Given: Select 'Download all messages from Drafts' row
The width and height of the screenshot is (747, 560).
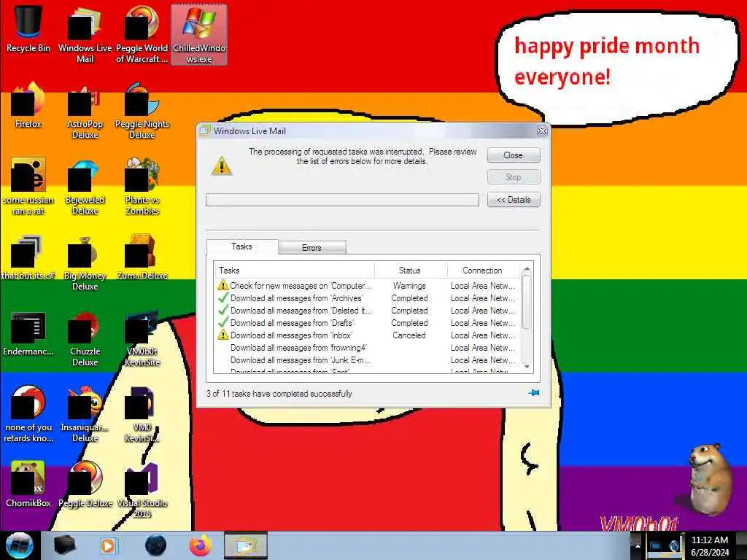Looking at the screenshot, I should pos(368,323).
